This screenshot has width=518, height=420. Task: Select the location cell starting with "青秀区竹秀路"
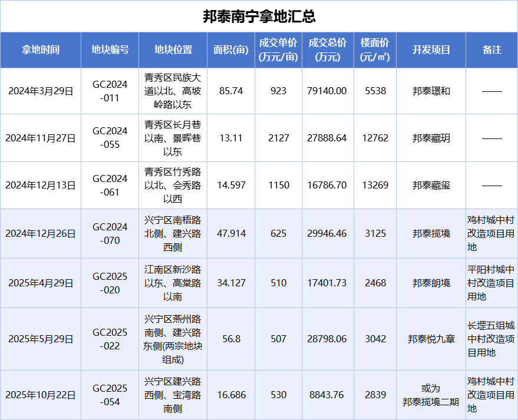tap(173, 185)
